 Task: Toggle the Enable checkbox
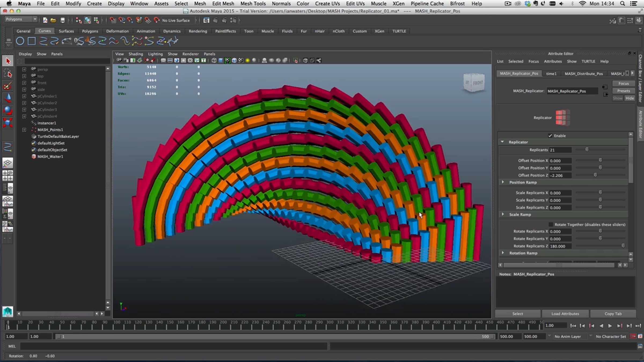[550, 136]
